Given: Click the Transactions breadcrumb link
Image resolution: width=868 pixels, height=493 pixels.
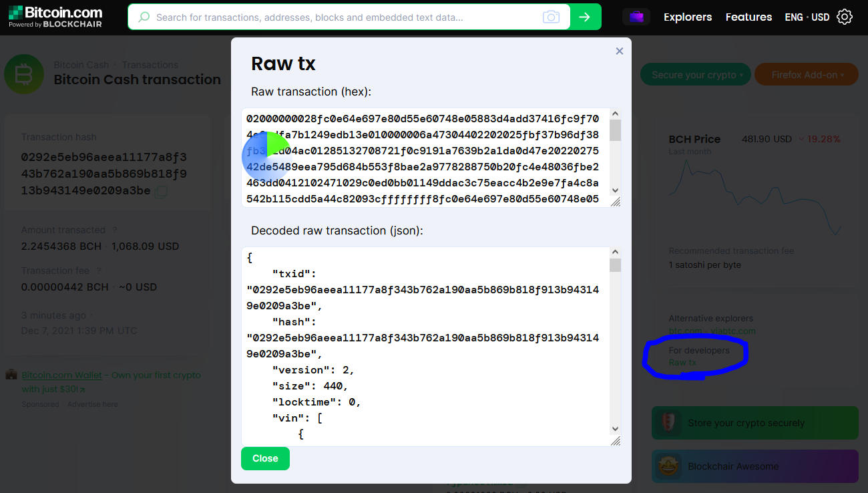Looking at the screenshot, I should 150,65.
